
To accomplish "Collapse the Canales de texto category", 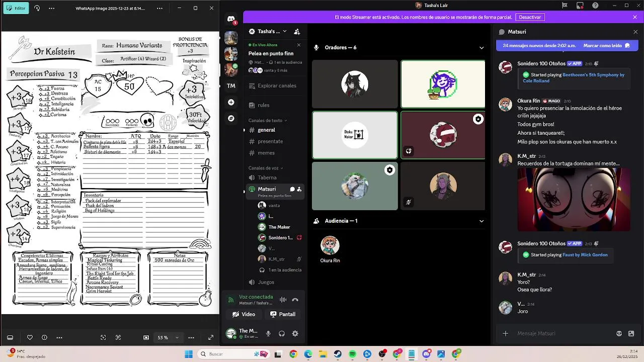I will click(268, 121).
